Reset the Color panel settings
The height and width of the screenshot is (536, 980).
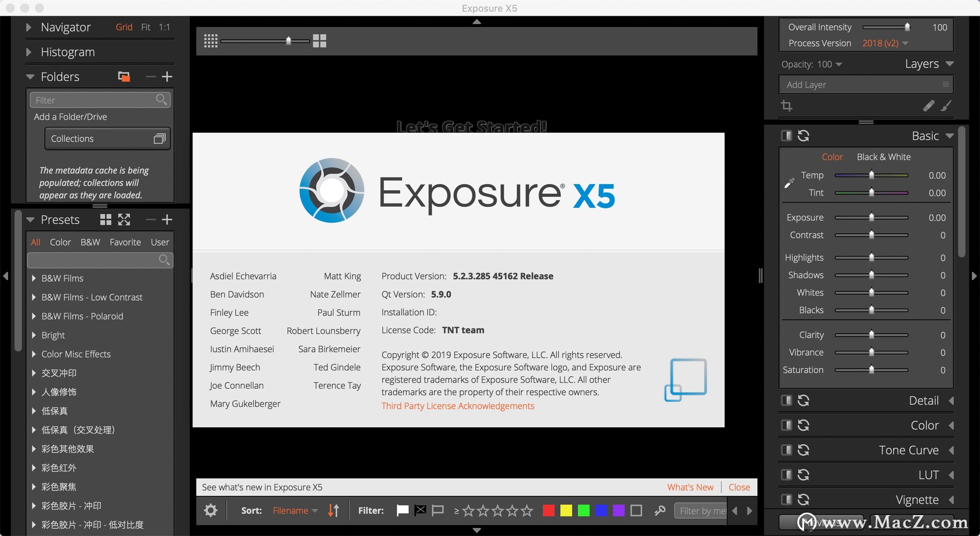(x=803, y=425)
